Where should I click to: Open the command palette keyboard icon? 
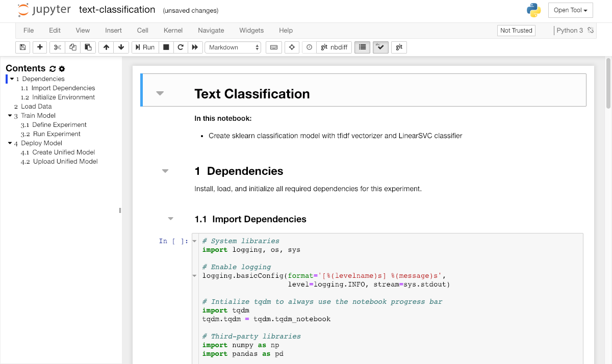[x=274, y=47]
